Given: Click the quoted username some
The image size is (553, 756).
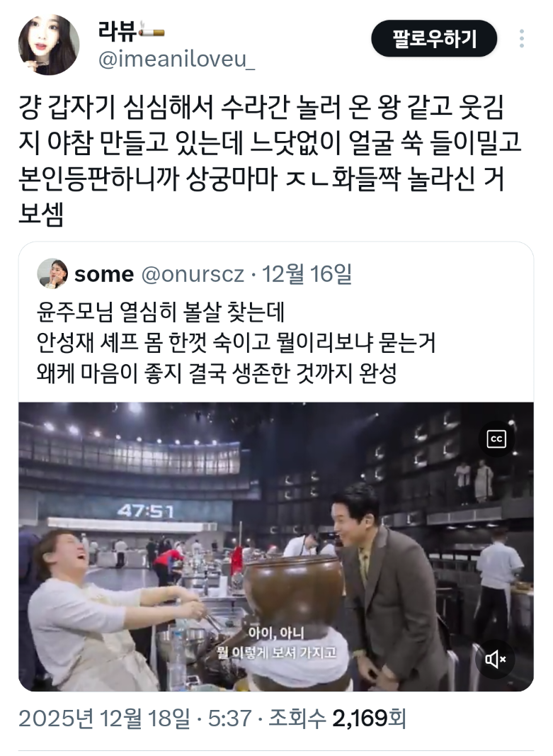Looking at the screenshot, I should (104, 274).
